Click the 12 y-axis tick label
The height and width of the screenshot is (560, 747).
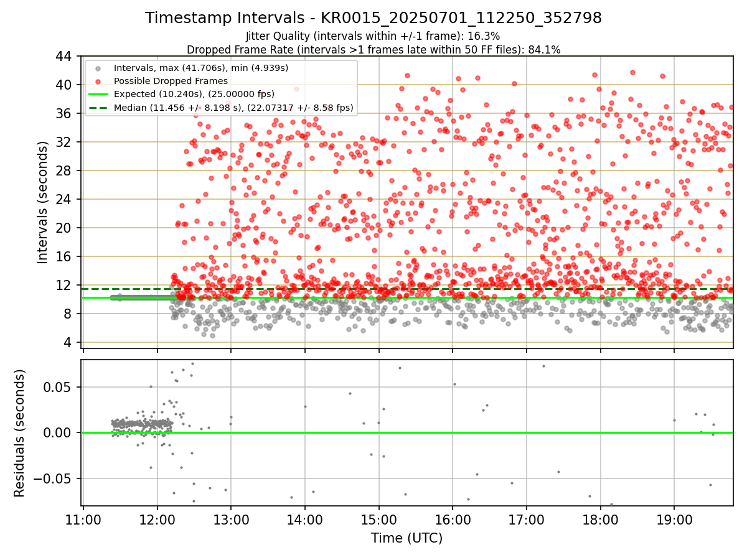(x=65, y=285)
